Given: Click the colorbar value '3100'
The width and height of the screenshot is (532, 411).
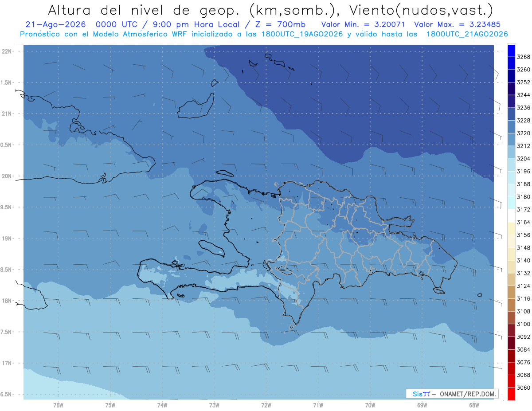Looking at the screenshot, I should coord(524,324).
